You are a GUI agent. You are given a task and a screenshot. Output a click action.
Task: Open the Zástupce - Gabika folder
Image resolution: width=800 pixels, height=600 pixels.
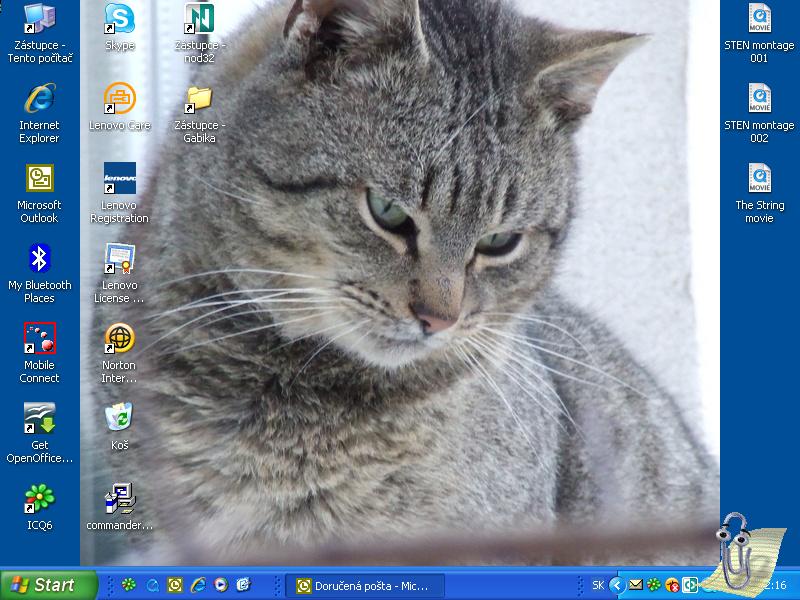tap(199, 99)
